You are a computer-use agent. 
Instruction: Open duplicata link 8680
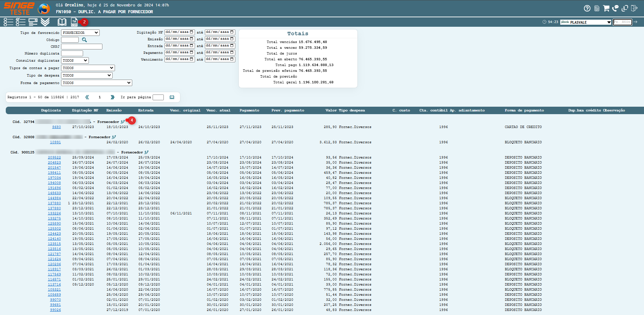click(x=56, y=127)
